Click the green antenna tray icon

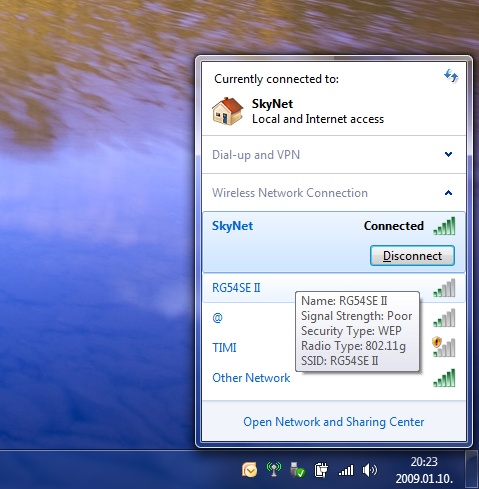point(274,469)
